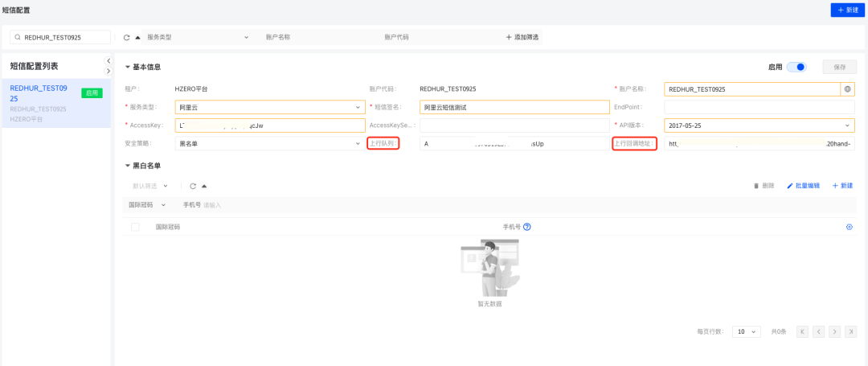Viewport: 868px width, 366px height.
Task: Click the 删除 trash button
Action: [764, 186]
